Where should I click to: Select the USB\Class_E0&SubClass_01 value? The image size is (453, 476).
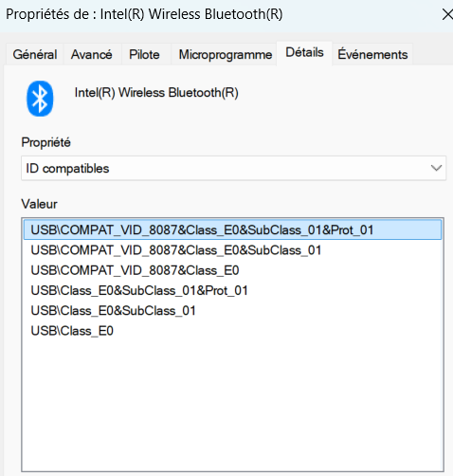coord(233,311)
